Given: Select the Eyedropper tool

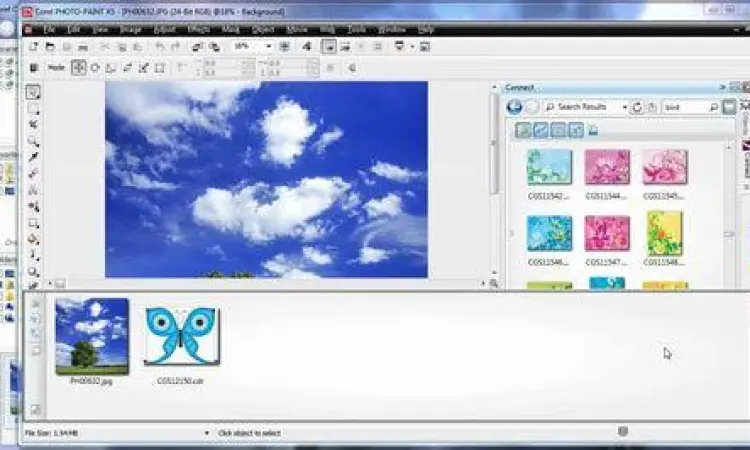Looking at the screenshot, I should pyautogui.click(x=33, y=157).
